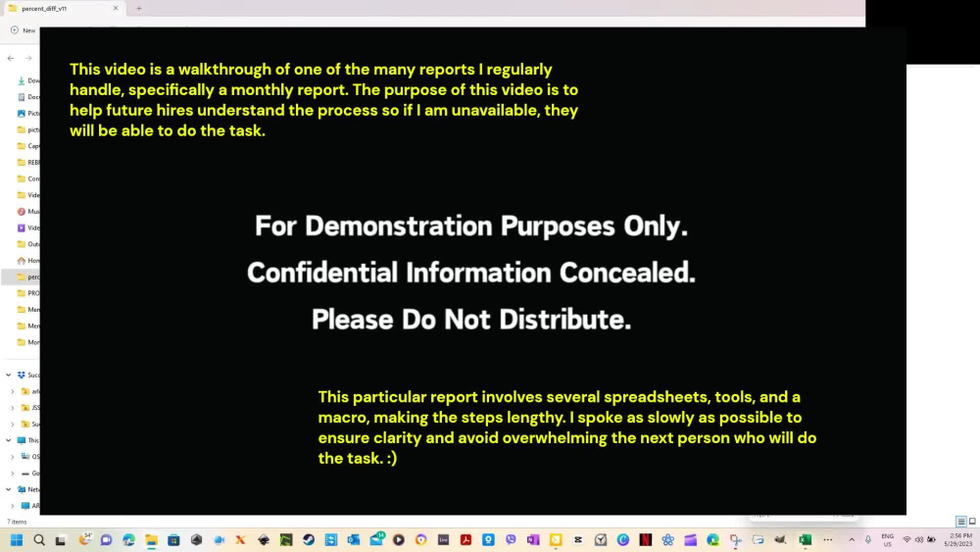Viewport: 980px width, 552px height.
Task: Open Outlook from the taskbar
Action: pyautogui.click(x=354, y=540)
